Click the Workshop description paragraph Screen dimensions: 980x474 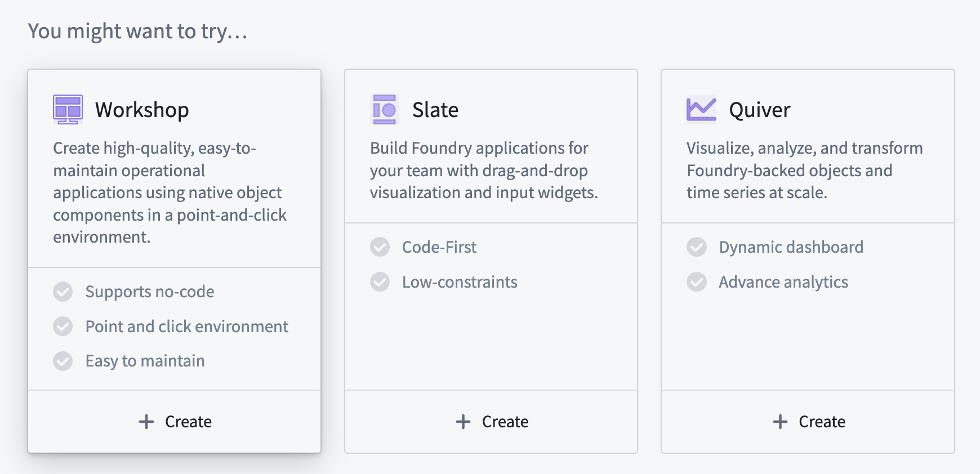[170, 193]
